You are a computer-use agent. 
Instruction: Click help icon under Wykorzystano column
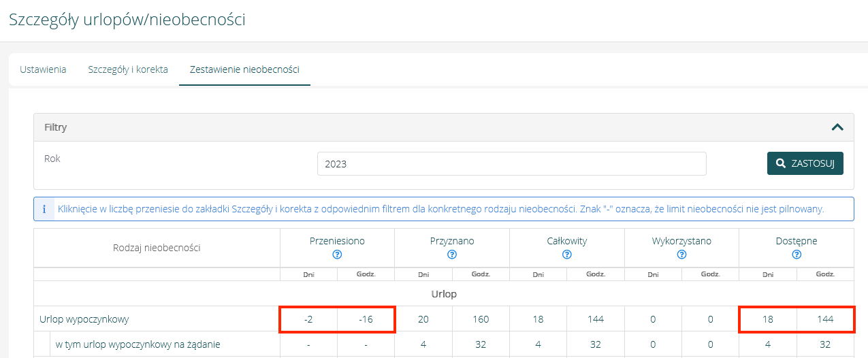pyautogui.click(x=681, y=255)
